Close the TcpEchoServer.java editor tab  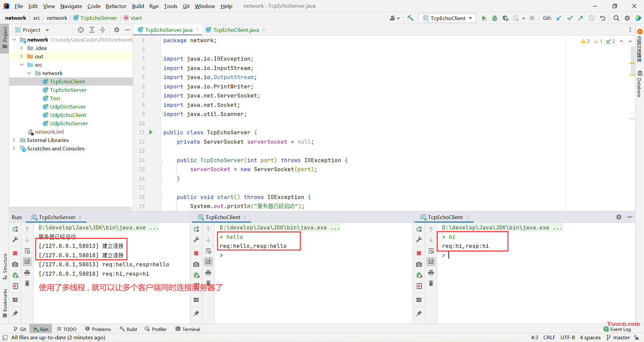click(x=197, y=30)
